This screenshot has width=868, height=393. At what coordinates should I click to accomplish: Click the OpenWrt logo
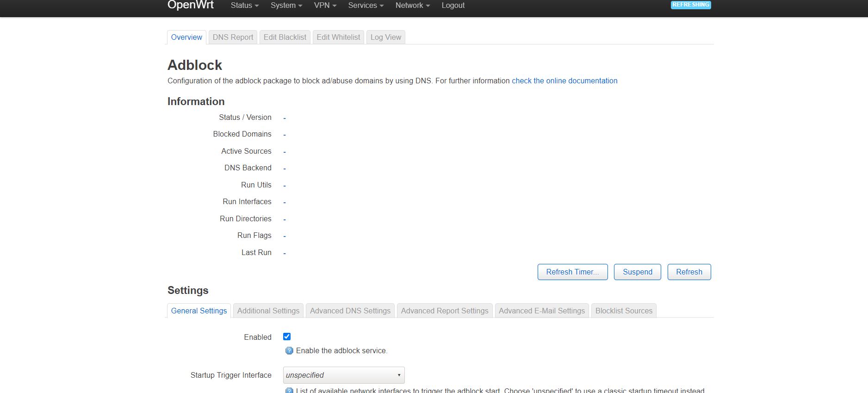coord(190,5)
